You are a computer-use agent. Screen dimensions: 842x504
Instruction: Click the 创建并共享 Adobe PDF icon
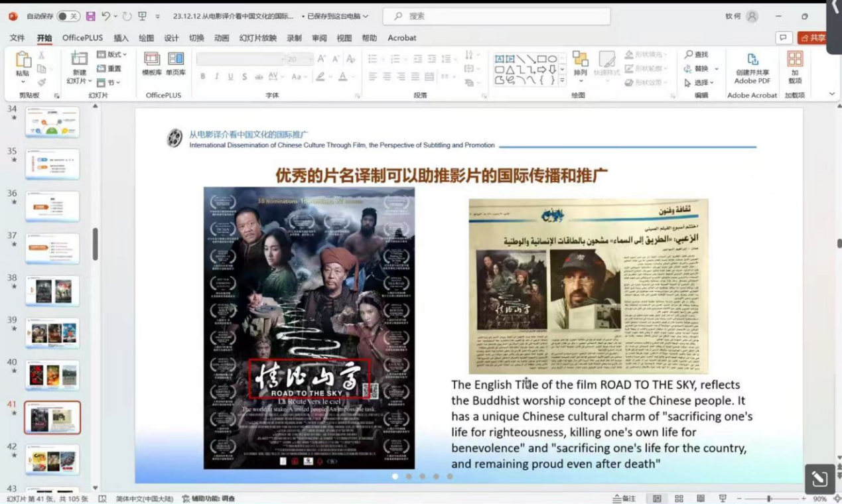752,68
